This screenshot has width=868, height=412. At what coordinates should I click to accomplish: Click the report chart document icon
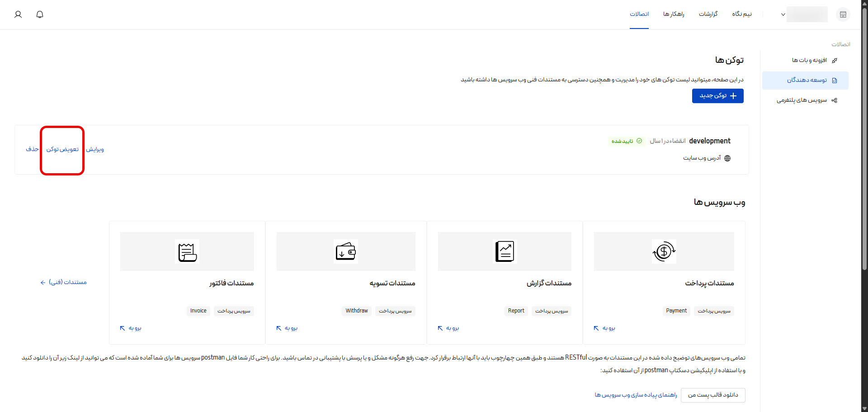[x=505, y=251]
